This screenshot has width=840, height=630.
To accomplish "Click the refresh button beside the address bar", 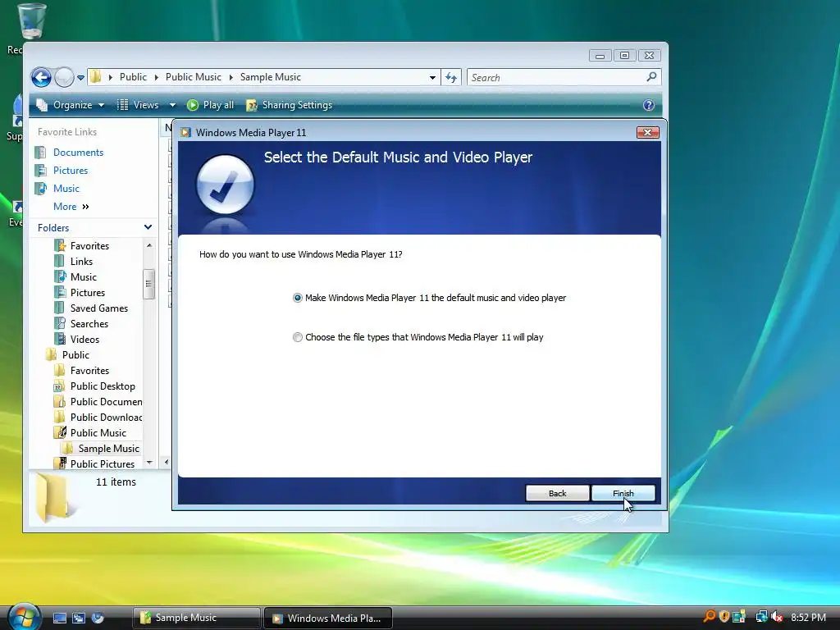I will click(x=451, y=78).
